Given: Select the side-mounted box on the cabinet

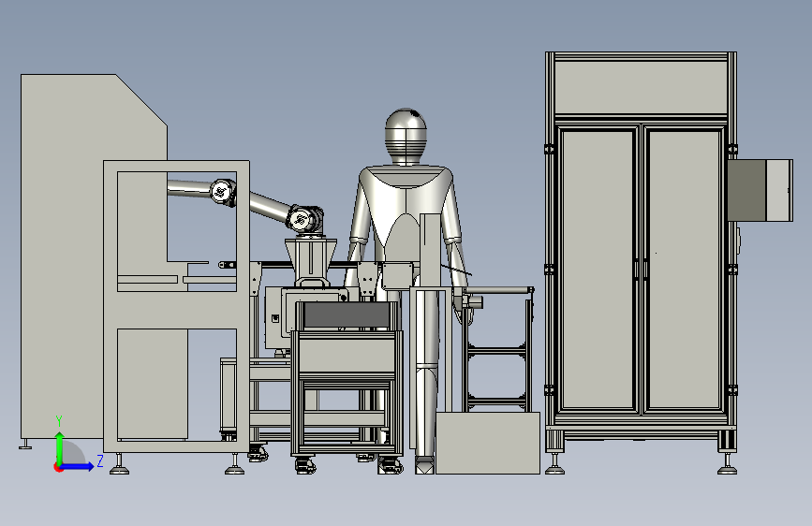Looking at the screenshot, I should click(x=760, y=191).
